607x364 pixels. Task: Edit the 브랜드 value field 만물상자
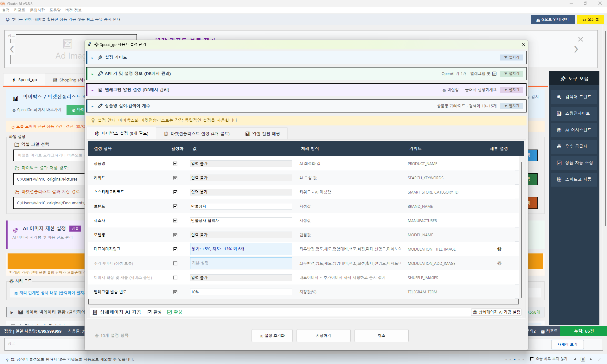tap(241, 206)
